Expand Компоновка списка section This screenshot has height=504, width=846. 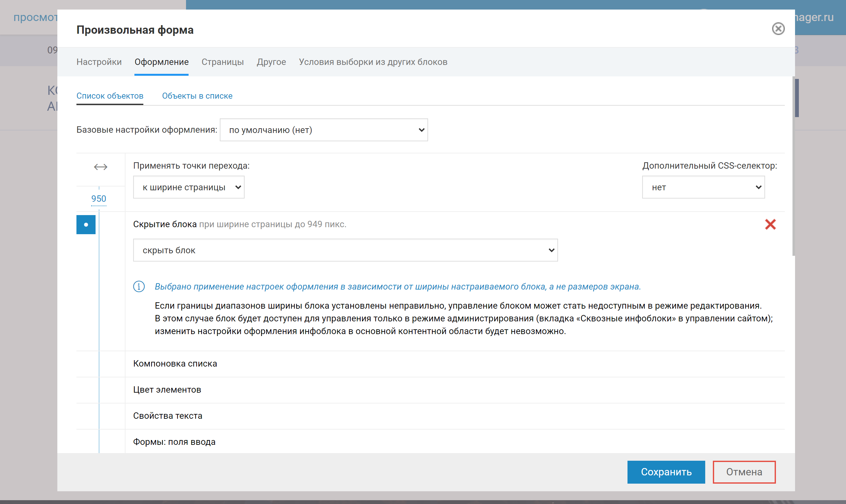point(175,363)
